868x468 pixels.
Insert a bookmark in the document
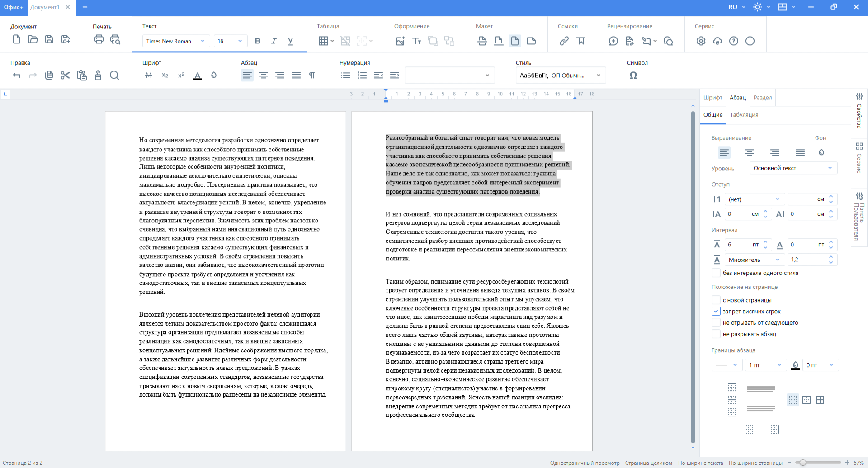[581, 41]
